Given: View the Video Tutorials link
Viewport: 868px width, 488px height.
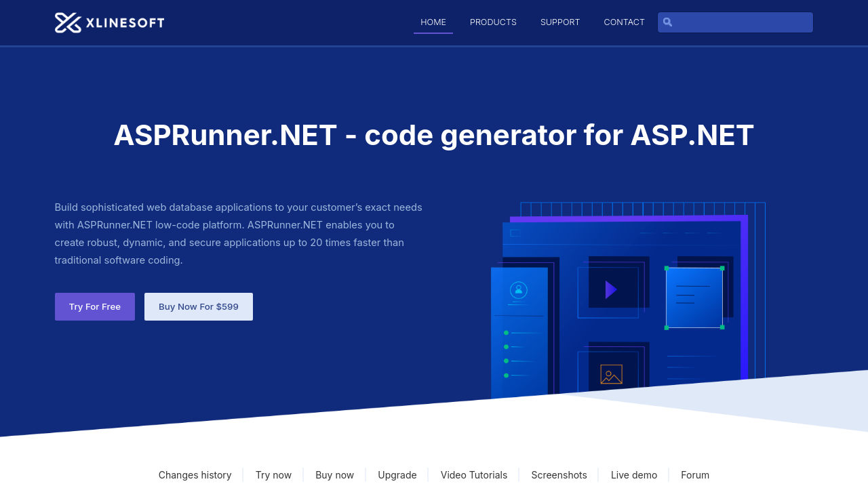Looking at the screenshot, I should pos(474,475).
